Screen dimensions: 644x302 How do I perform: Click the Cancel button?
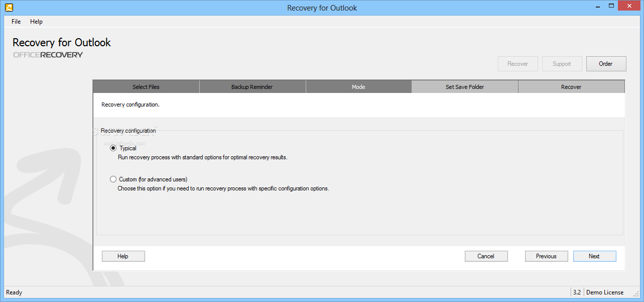coord(486,256)
